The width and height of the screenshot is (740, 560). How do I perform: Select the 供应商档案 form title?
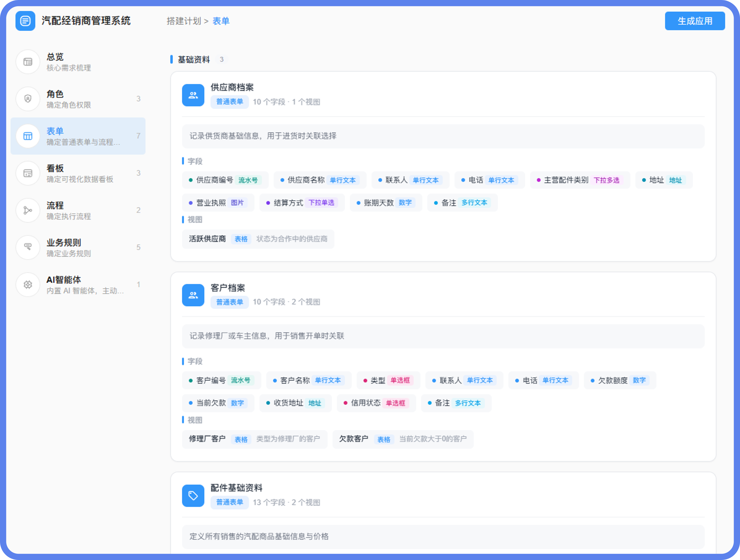[x=232, y=87]
